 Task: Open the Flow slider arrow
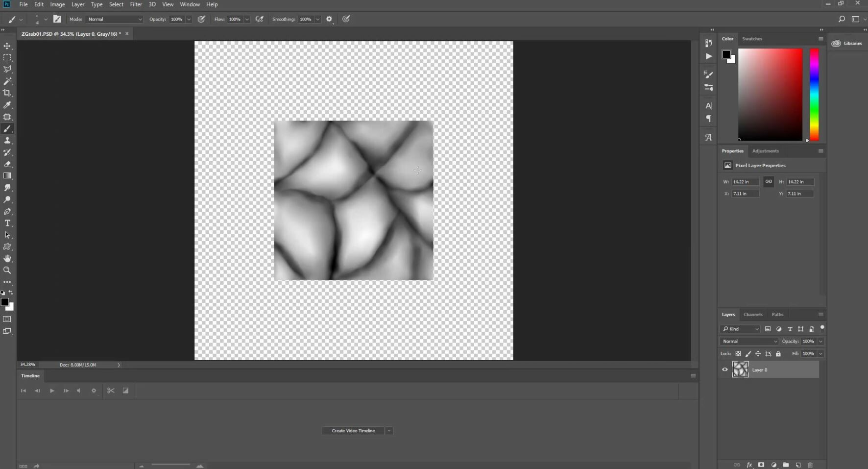247,19
